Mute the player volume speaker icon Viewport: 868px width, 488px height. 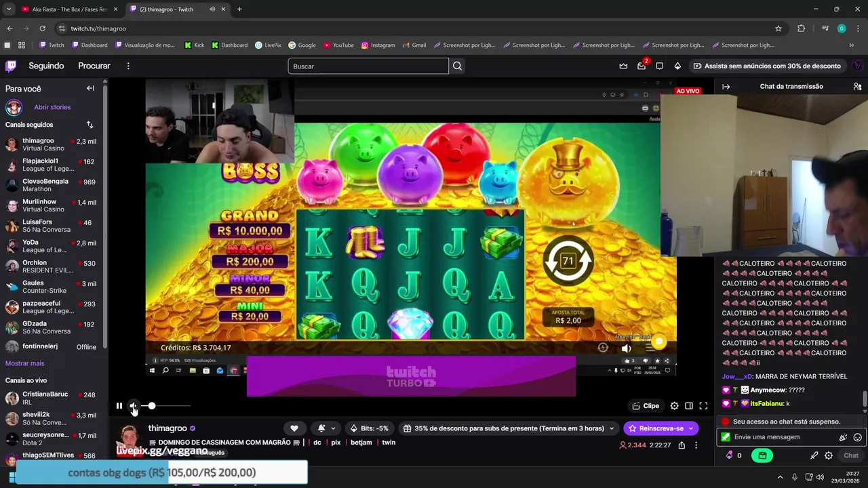pos(134,406)
